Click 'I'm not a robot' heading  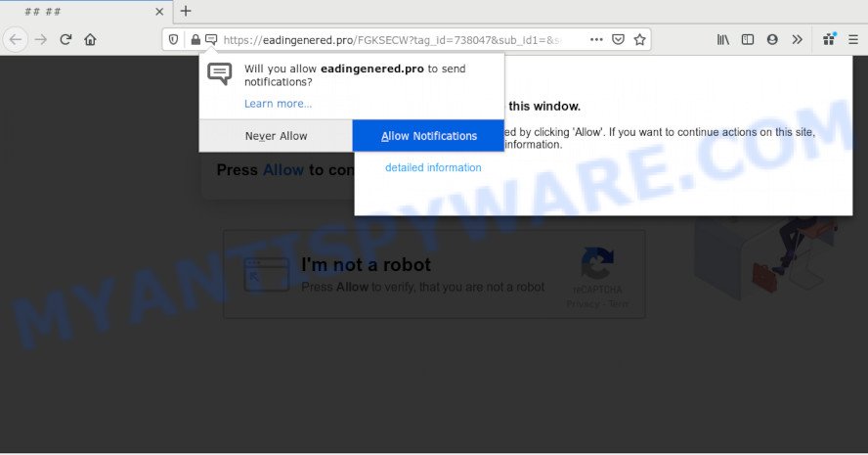coord(366,265)
